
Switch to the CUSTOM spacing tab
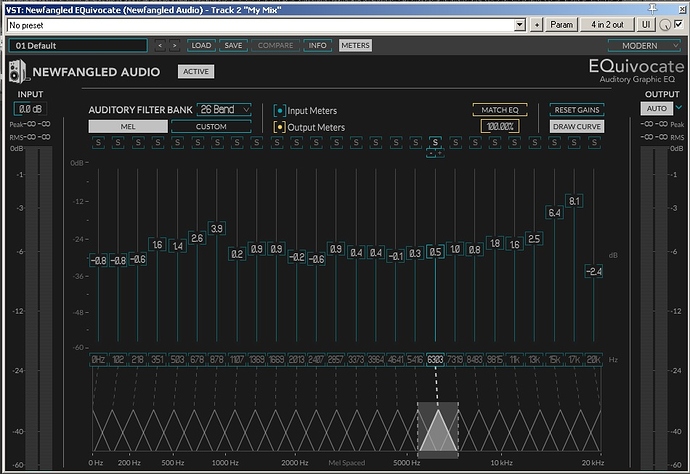coord(211,127)
